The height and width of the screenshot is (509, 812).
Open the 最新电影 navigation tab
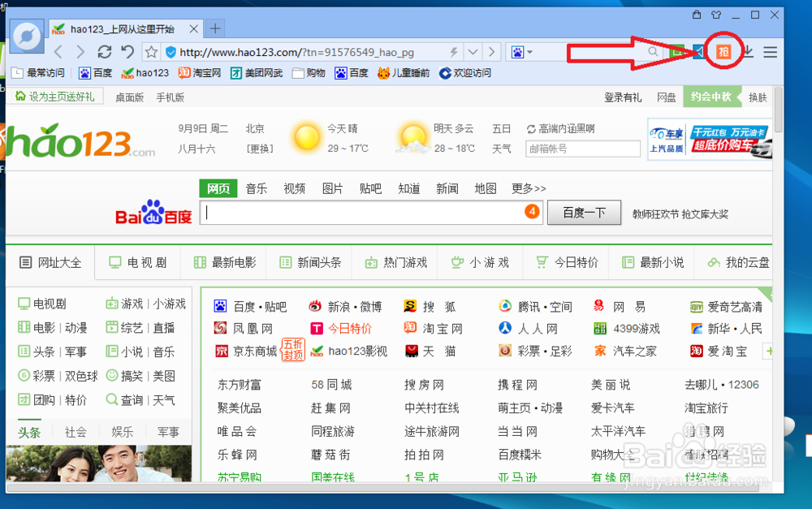pos(224,262)
